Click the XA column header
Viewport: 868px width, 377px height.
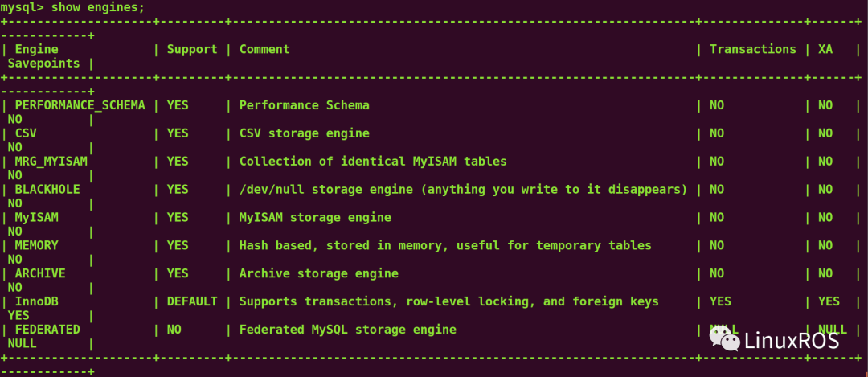[x=825, y=49]
